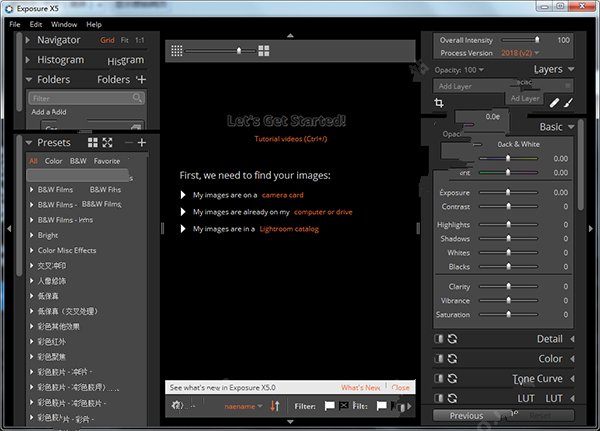This screenshot has height=431, width=600.
Task: Collapse the top toolbar arrow
Action: point(290,36)
